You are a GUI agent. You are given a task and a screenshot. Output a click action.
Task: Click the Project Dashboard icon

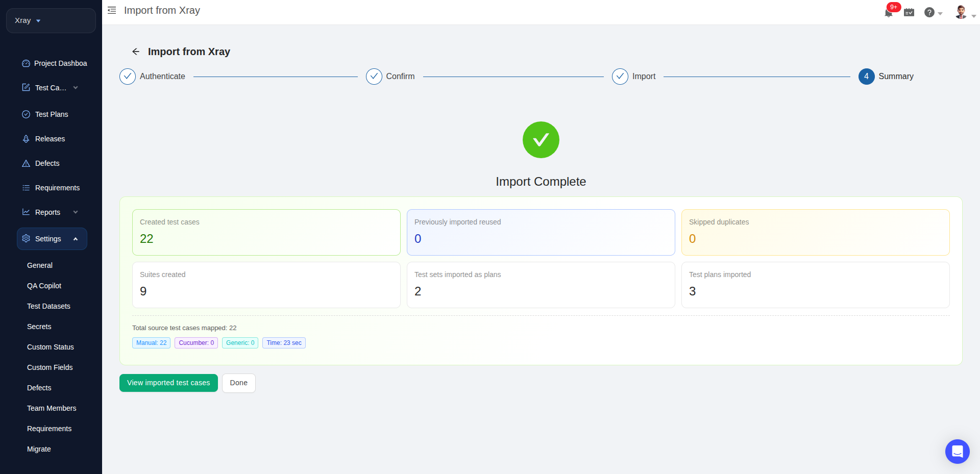point(26,63)
